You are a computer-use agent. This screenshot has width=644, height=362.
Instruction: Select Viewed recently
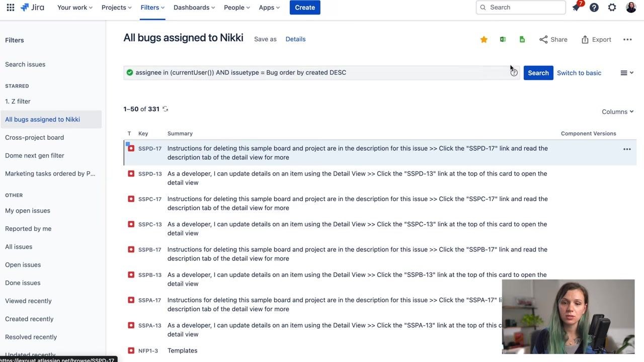pyautogui.click(x=28, y=301)
